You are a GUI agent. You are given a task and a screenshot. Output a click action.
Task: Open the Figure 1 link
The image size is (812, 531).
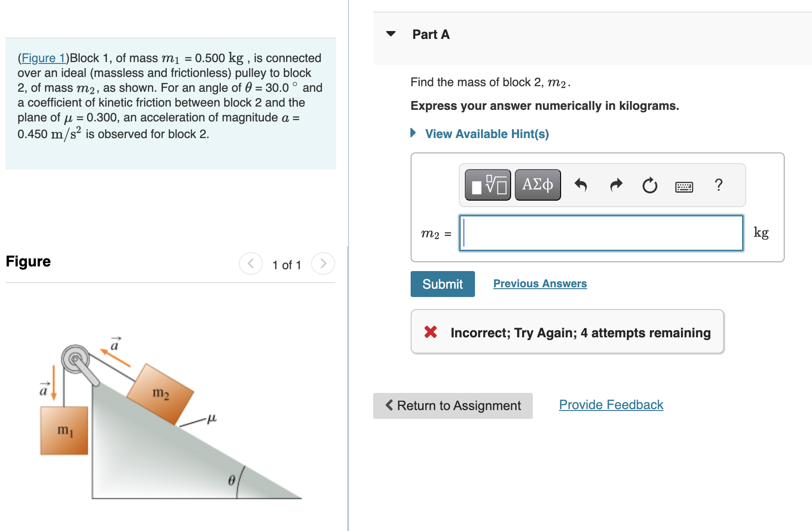(x=43, y=58)
